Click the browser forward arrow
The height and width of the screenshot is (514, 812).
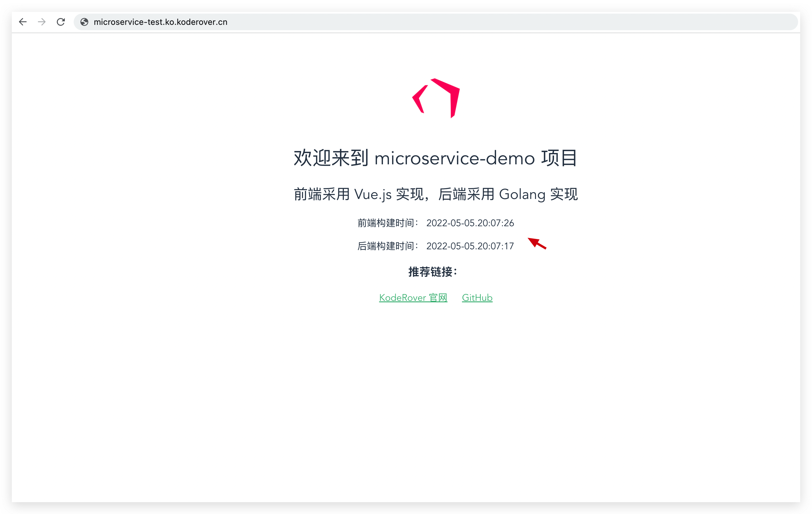coord(42,22)
